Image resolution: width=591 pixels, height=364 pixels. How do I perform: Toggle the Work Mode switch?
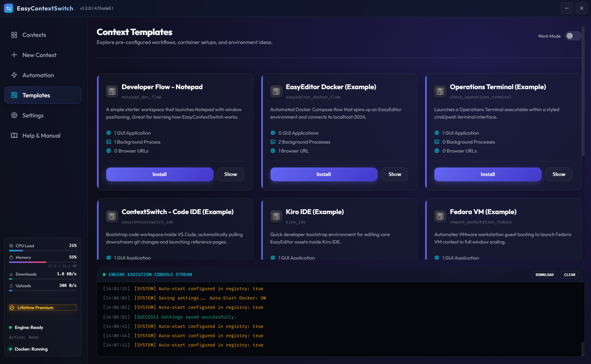tap(573, 36)
